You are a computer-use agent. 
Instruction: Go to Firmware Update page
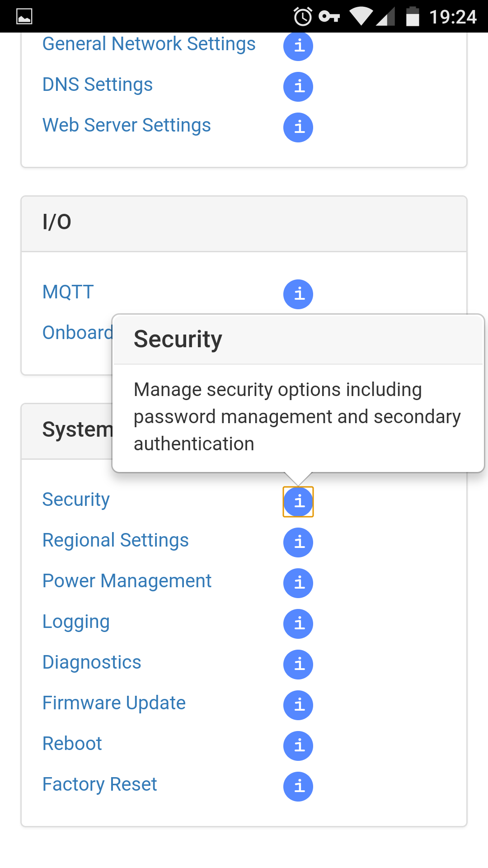point(114,703)
